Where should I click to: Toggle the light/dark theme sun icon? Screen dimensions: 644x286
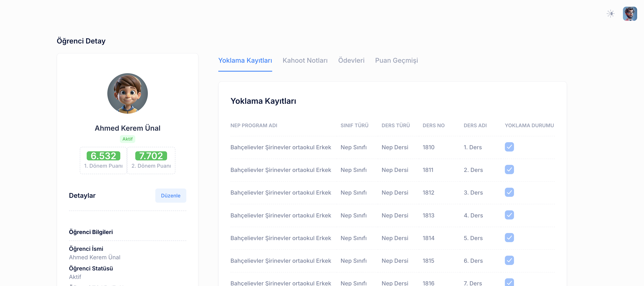click(610, 14)
